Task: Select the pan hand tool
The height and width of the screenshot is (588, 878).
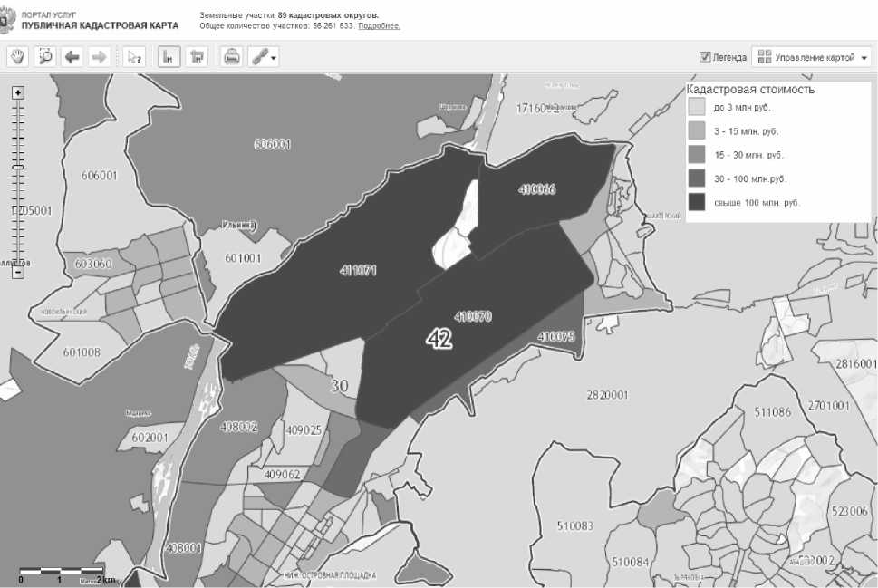Action: coord(18,56)
